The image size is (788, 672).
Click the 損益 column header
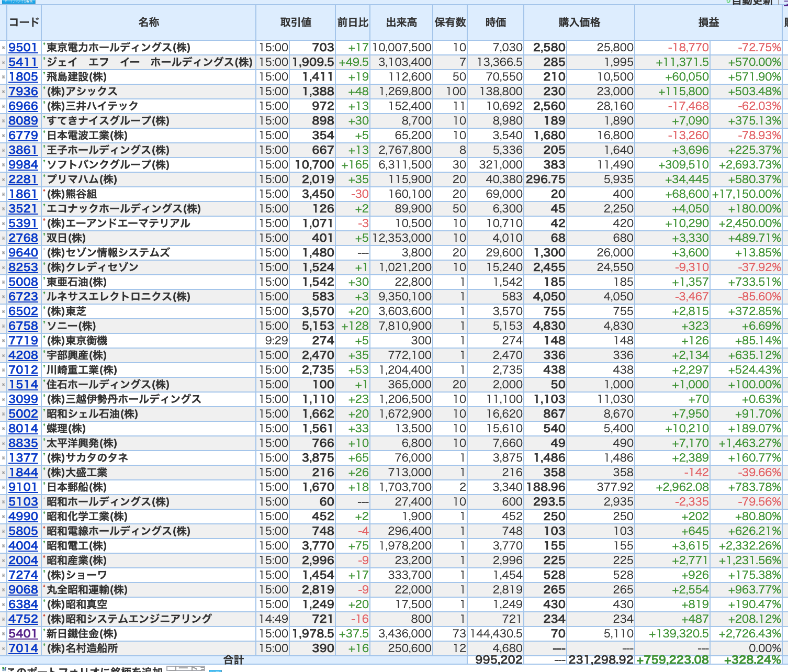click(x=708, y=23)
